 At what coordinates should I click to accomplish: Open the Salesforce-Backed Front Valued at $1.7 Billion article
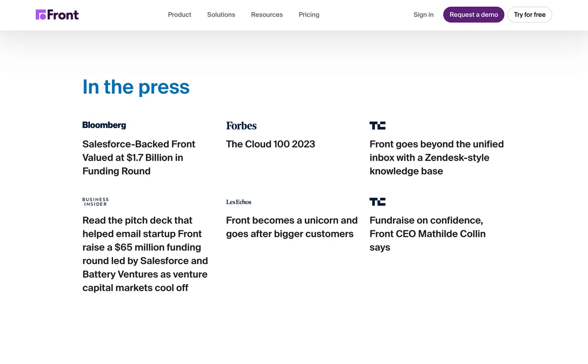click(x=139, y=157)
